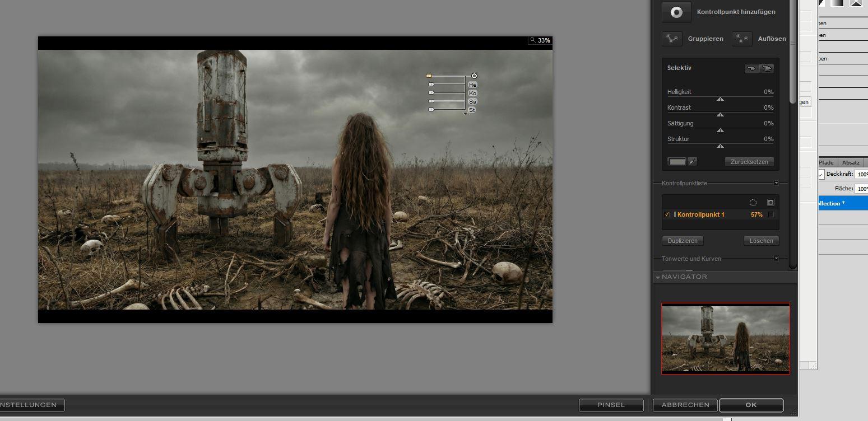Click the Navigator preview thumbnail
868x421 pixels.
[726, 338]
